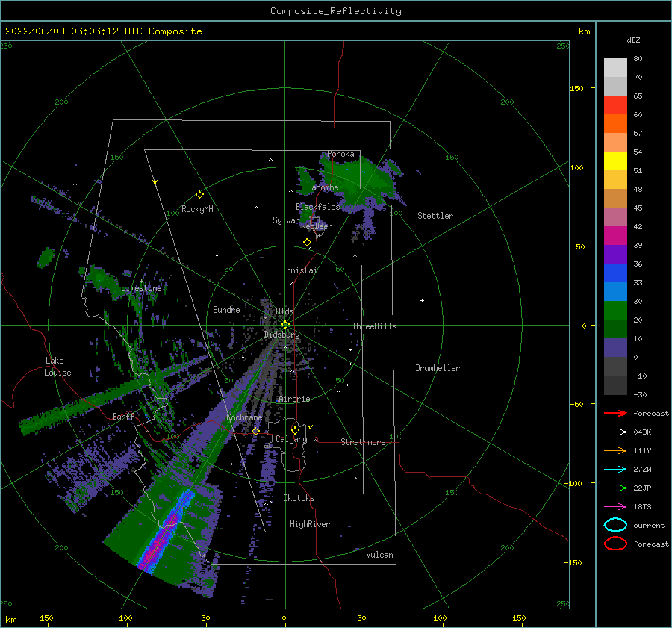Click the Limestone label
Screen dimensions: 672x628
point(141,288)
